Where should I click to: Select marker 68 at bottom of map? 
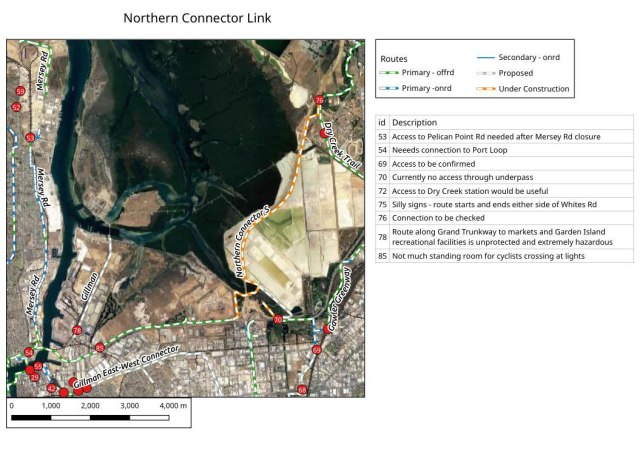coord(302,389)
